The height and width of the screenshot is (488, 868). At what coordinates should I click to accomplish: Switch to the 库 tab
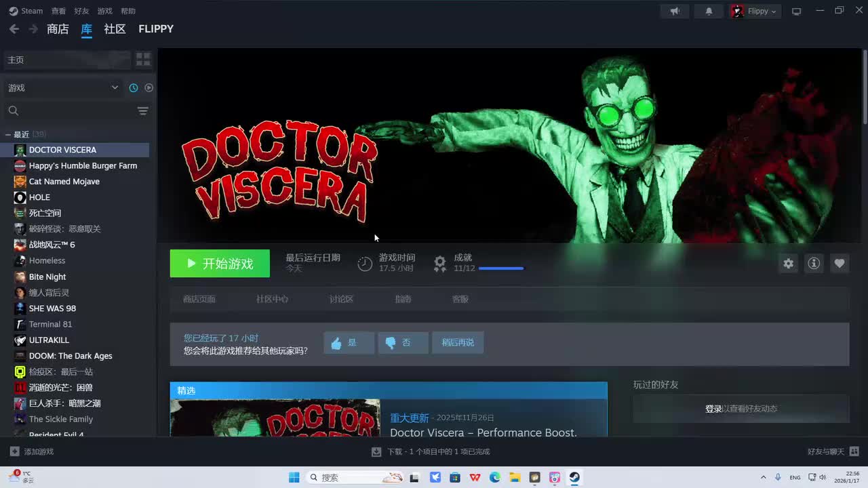[87, 29]
